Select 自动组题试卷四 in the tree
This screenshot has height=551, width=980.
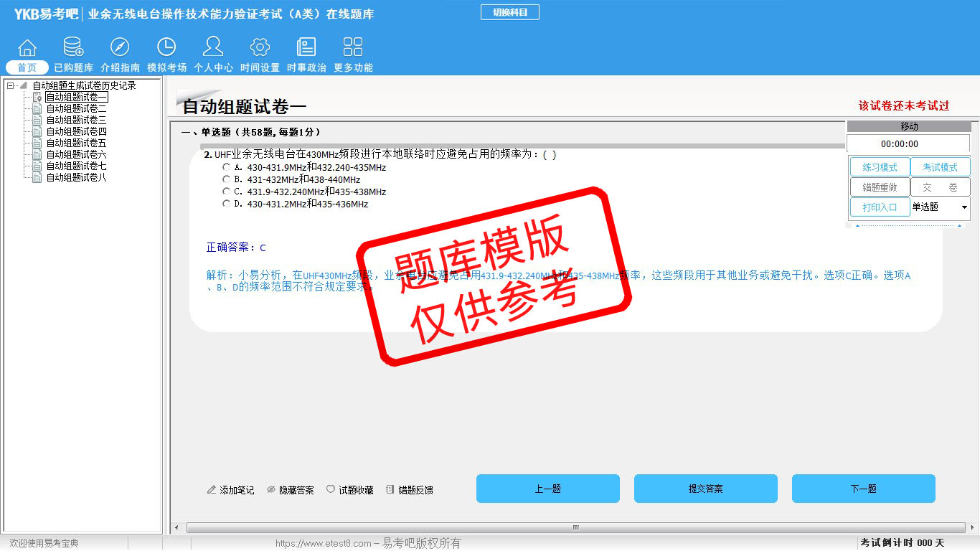click(x=77, y=131)
